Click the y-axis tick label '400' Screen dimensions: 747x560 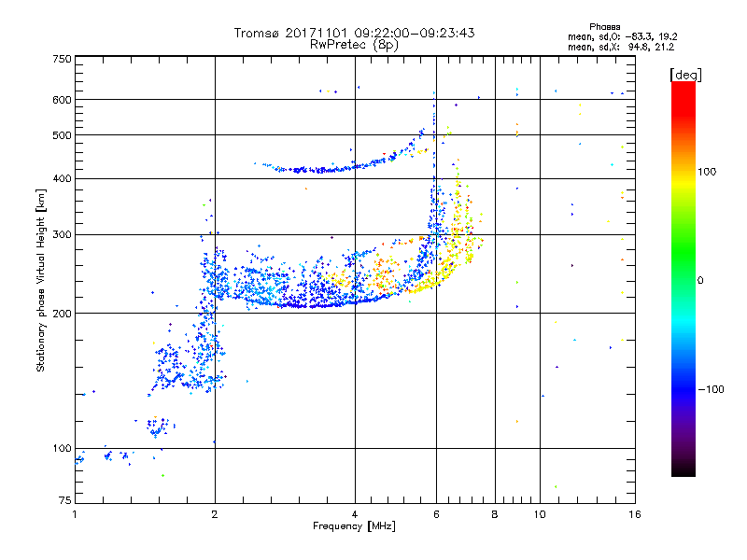pyautogui.click(x=62, y=179)
